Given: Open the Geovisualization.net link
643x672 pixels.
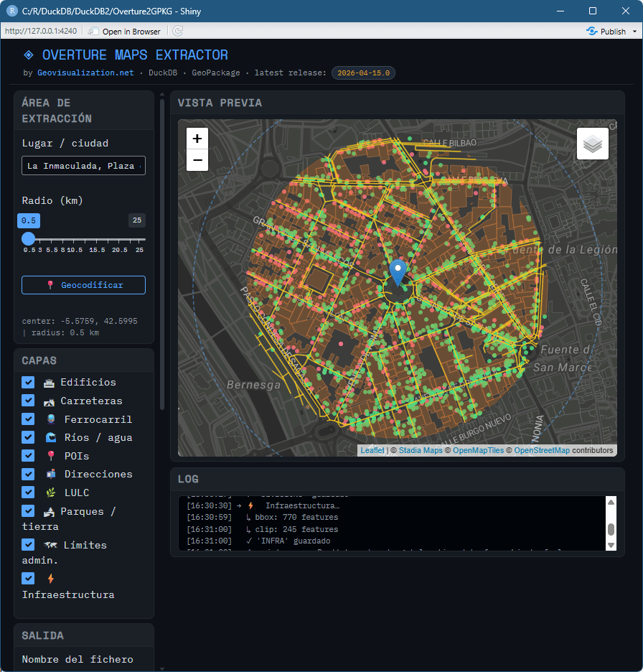Looking at the screenshot, I should (x=85, y=73).
